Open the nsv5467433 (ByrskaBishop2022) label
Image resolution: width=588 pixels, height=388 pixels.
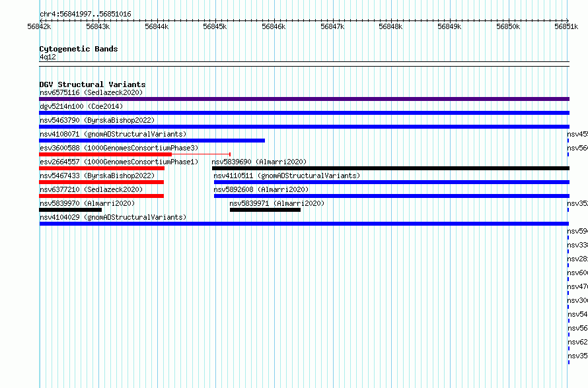(97, 176)
